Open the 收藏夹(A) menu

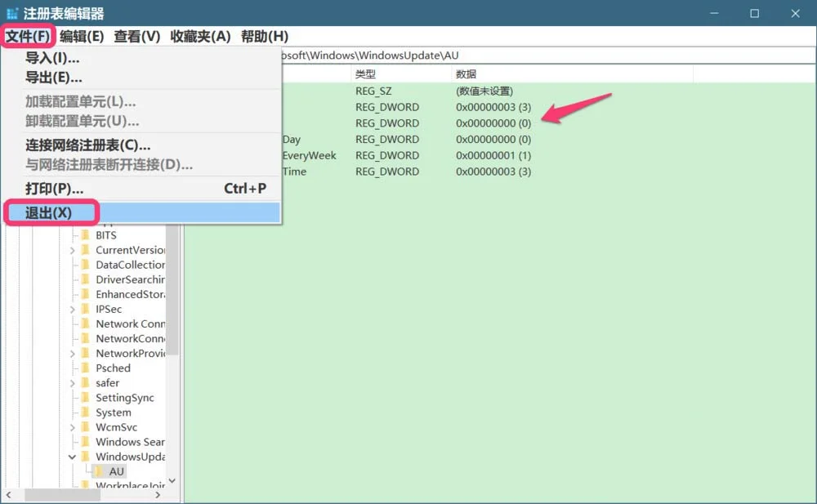click(200, 37)
